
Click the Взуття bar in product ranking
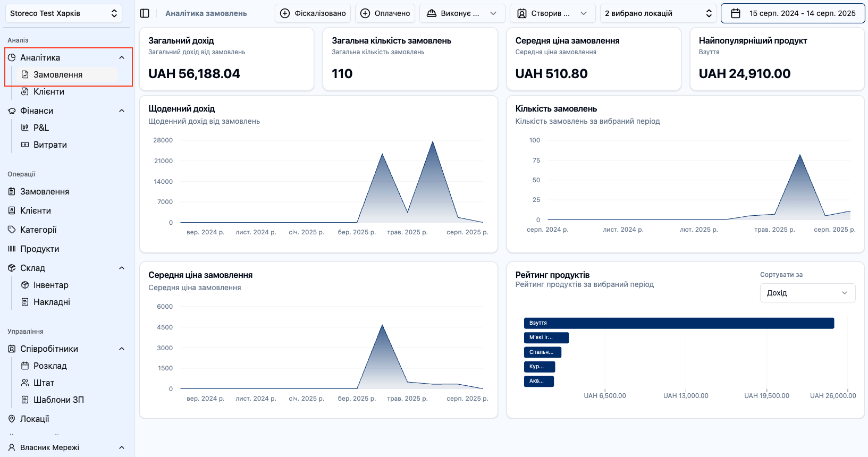[678, 323]
